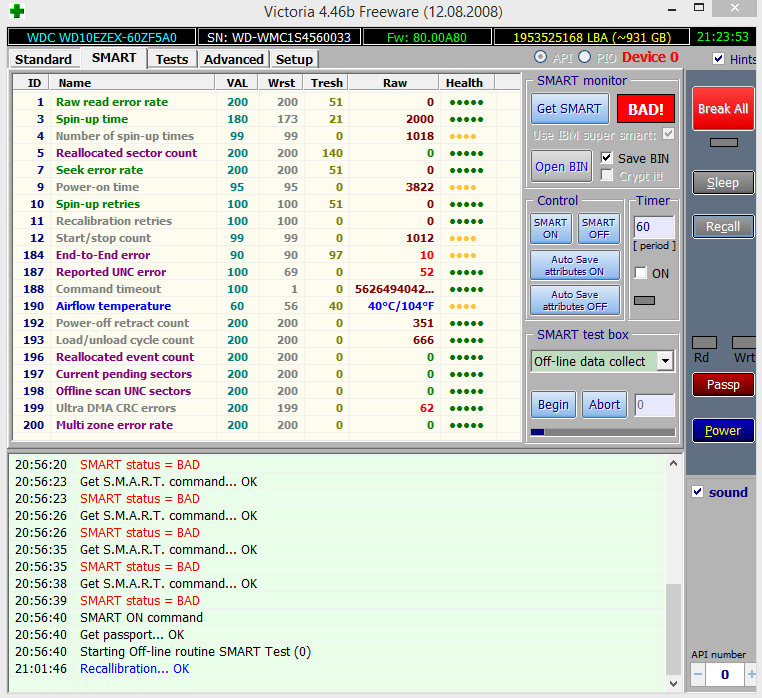Image resolution: width=762 pixels, height=698 pixels.
Task: Select the API radio button
Action: click(x=540, y=57)
